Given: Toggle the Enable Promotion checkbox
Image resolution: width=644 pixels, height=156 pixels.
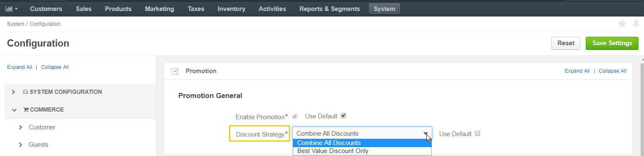Looking at the screenshot, I should point(295,116).
